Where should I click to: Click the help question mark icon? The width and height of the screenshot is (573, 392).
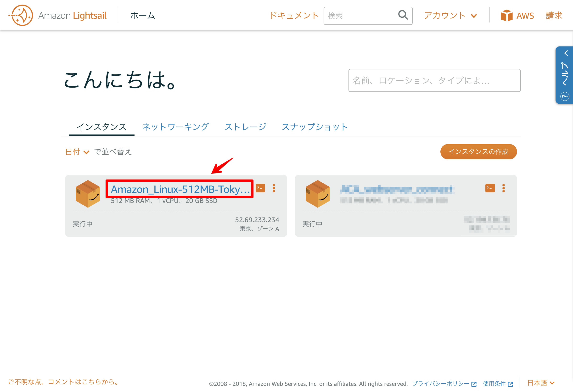565,96
